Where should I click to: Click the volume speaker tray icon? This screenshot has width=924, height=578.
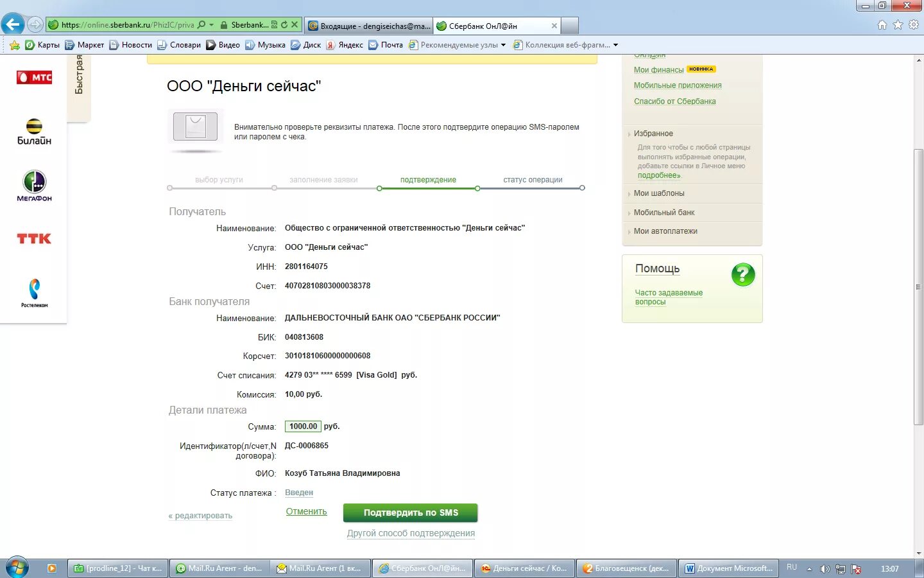pos(825,569)
